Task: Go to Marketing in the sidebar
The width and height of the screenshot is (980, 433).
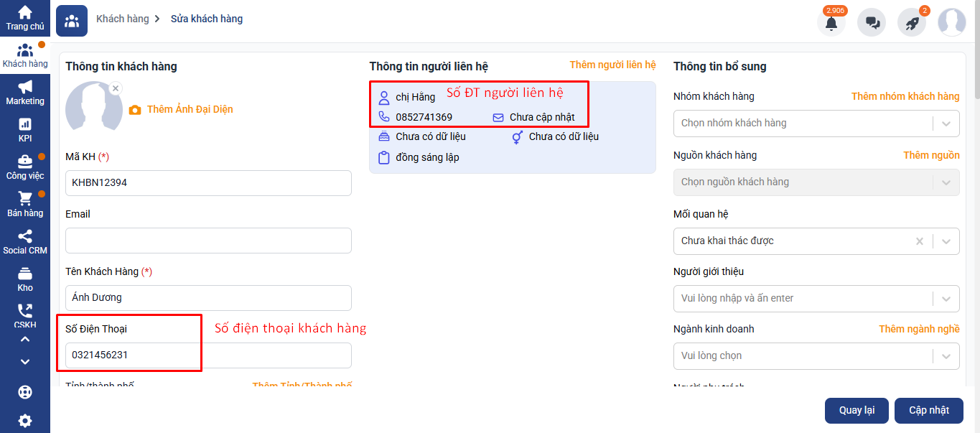Action: point(25,92)
